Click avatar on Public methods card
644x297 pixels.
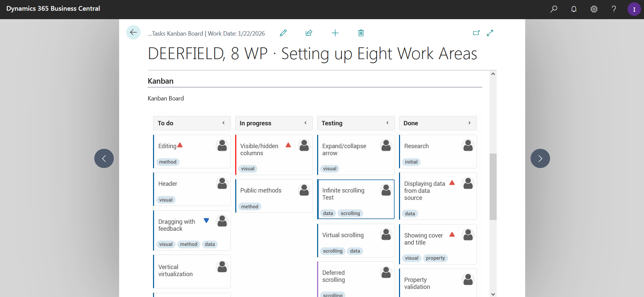point(304,190)
